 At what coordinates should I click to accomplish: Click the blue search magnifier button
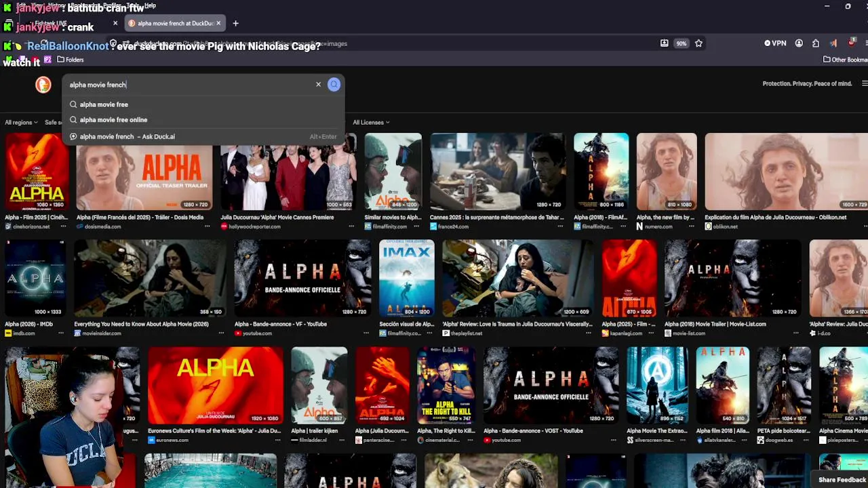pos(334,85)
